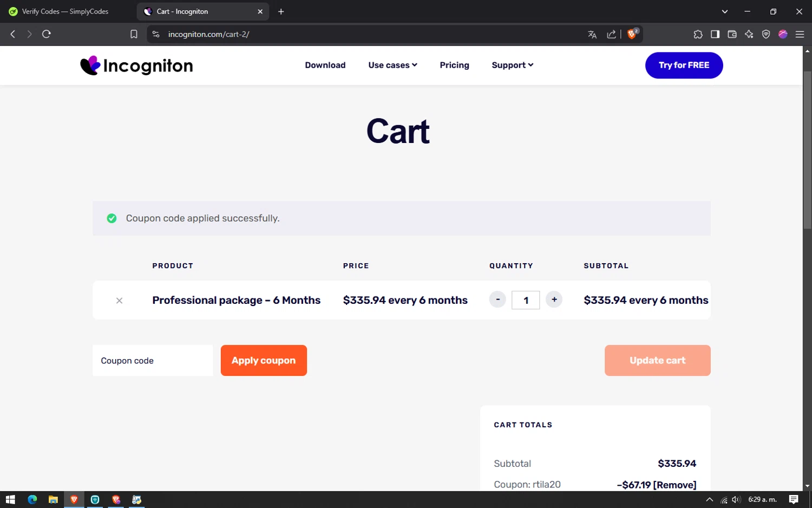
Task: Click the site settings icon in address bar
Action: (x=156, y=34)
